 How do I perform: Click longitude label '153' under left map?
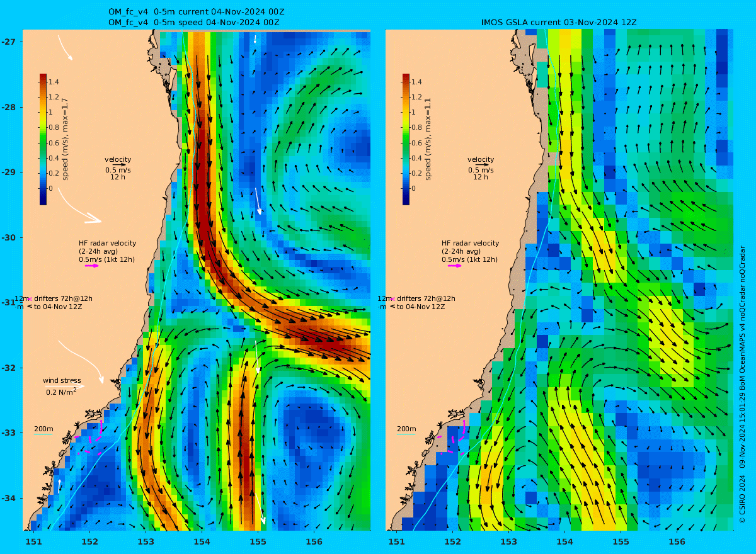(x=146, y=541)
